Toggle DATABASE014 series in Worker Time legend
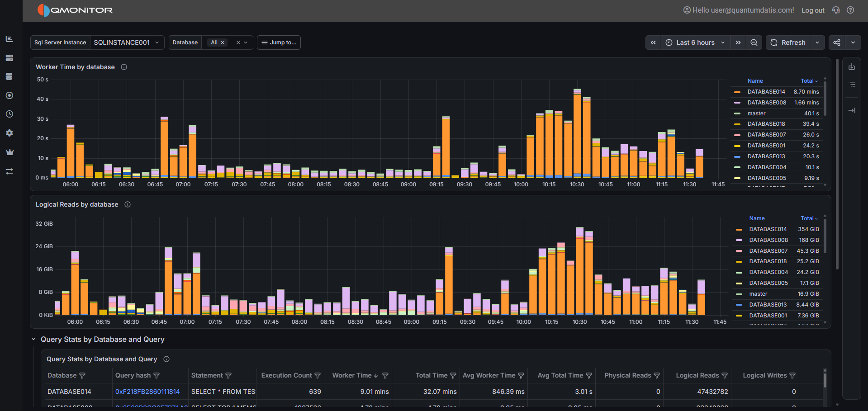This screenshot has height=411, width=868. 766,92
